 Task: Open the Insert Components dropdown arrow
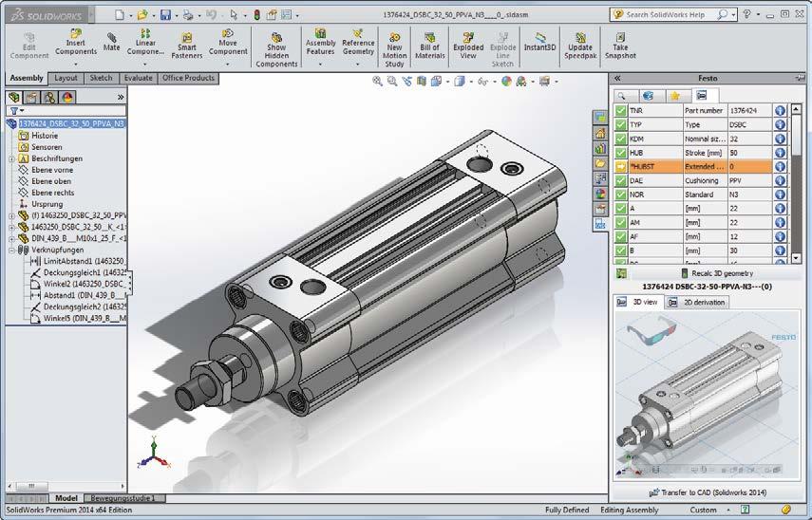click(x=76, y=65)
